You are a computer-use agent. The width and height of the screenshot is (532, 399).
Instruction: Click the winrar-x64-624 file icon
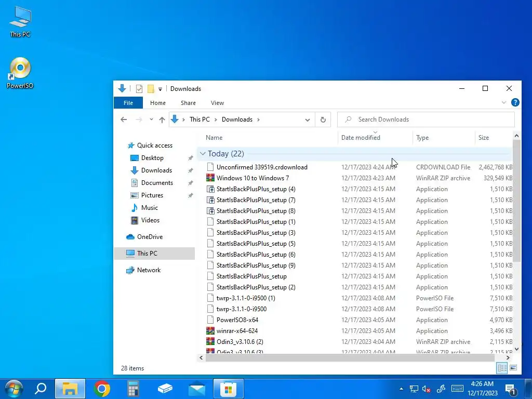click(x=210, y=331)
